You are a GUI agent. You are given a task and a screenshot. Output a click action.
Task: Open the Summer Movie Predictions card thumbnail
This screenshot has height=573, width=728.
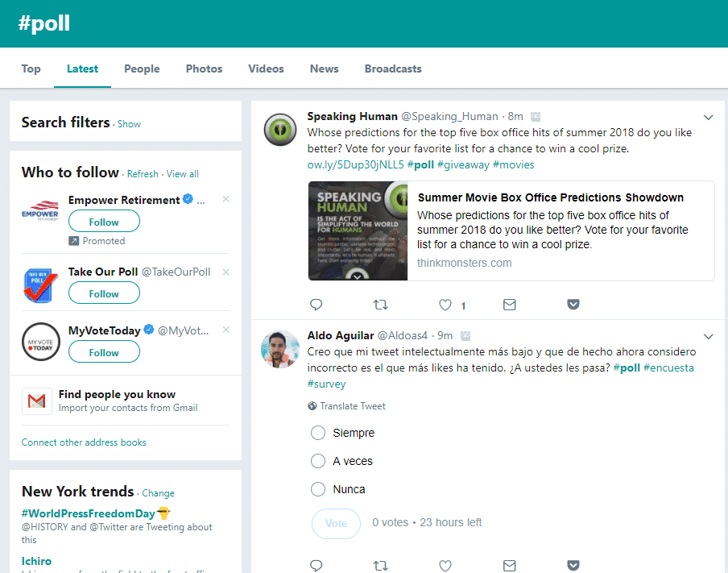pos(358,231)
